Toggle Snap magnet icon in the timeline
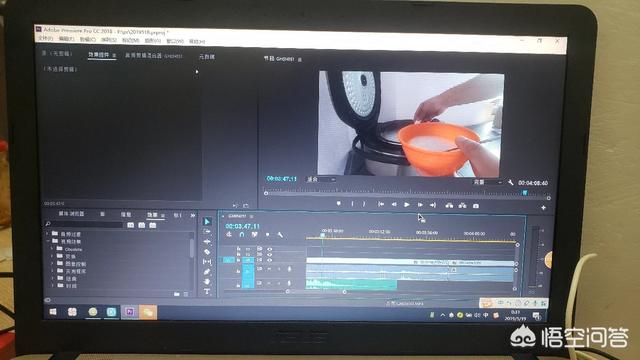 point(242,235)
